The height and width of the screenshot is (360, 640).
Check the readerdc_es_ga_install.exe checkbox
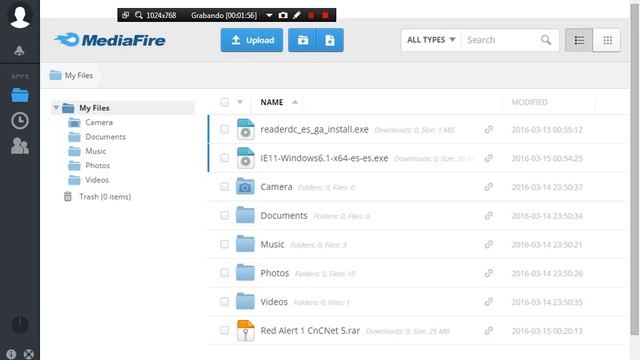click(x=224, y=129)
